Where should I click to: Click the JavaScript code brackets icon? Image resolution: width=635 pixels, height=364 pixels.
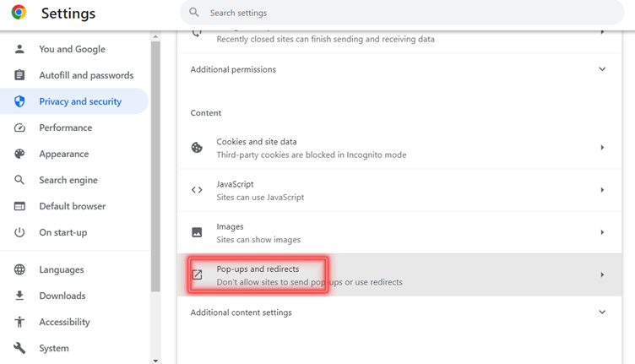point(197,190)
